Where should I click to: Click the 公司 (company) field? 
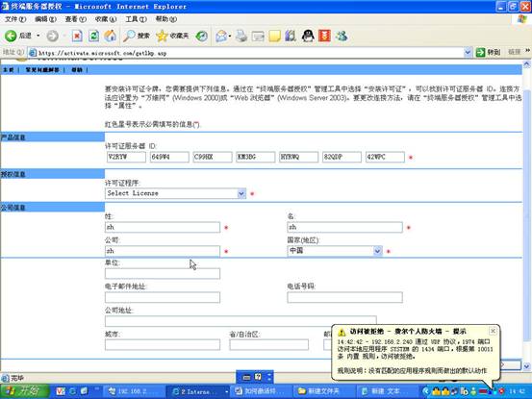click(x=163, y=251)
